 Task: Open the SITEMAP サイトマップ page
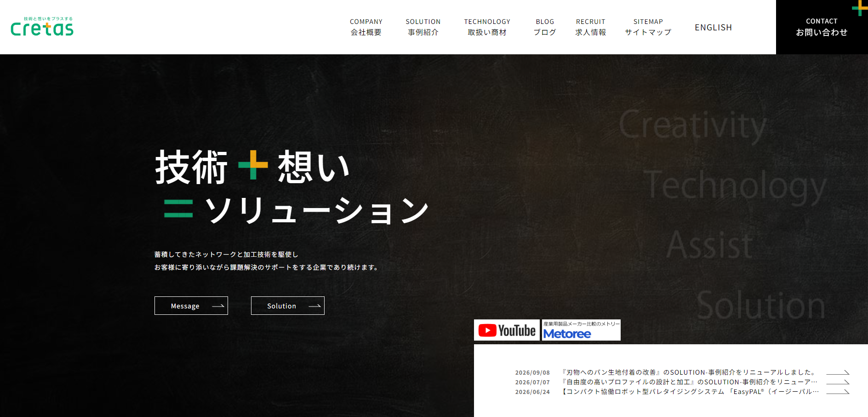click(x=648, y=27)
